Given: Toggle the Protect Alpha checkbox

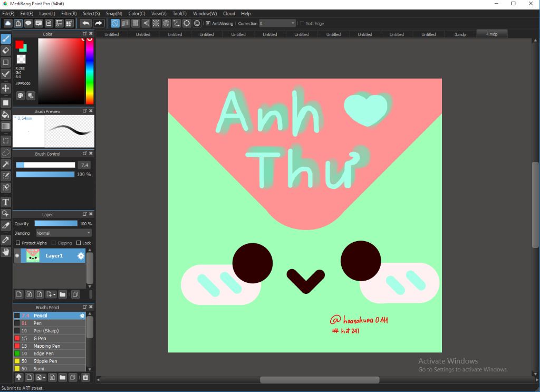Looking at the screenshot, I should pos(18,243).
